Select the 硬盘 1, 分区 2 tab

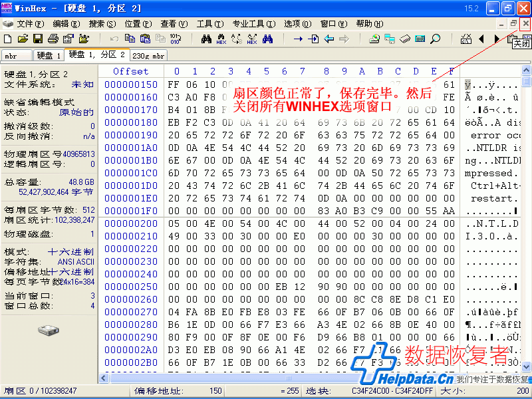[x=96, y=55]
